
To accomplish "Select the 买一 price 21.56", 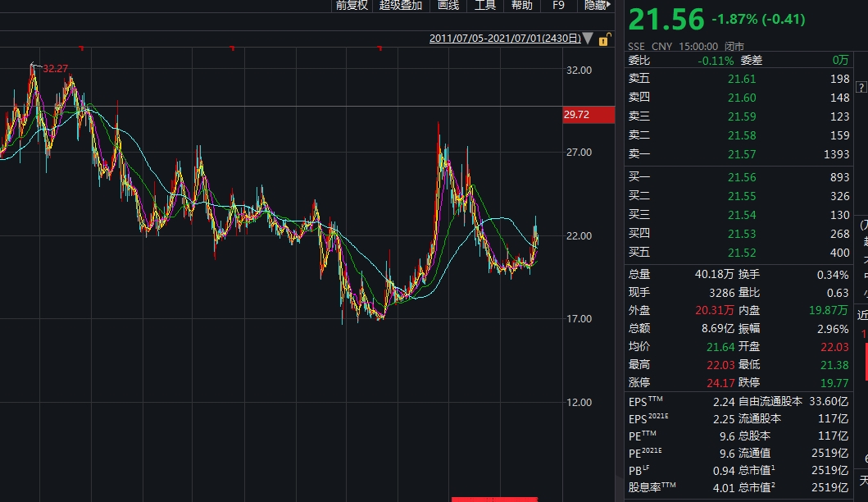I will click(742, 177).
